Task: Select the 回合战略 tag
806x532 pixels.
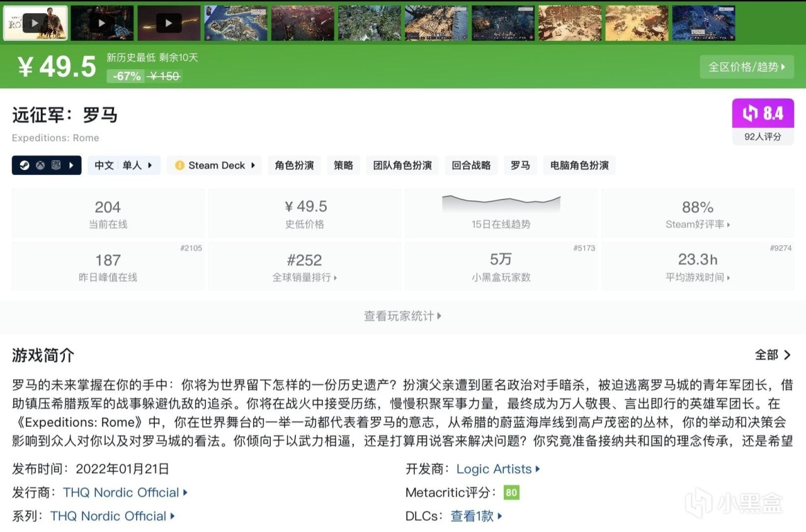Action: pos(471,166)
